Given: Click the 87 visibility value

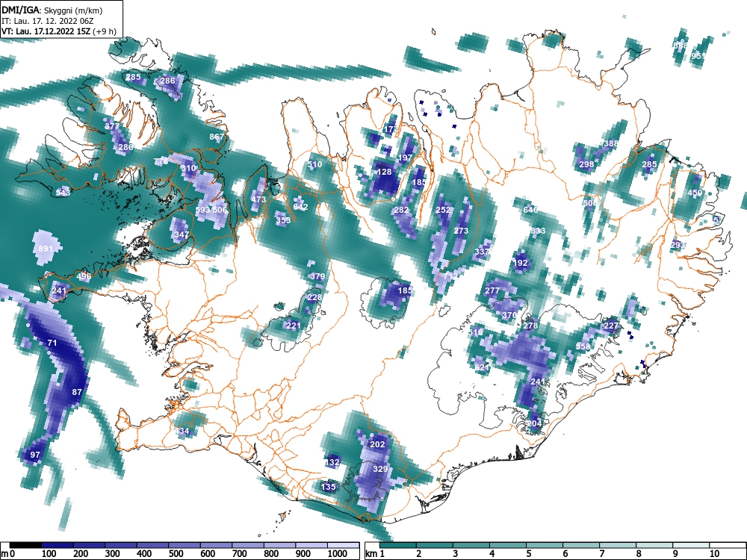Looking at the screenshot, I should point(77,393).
